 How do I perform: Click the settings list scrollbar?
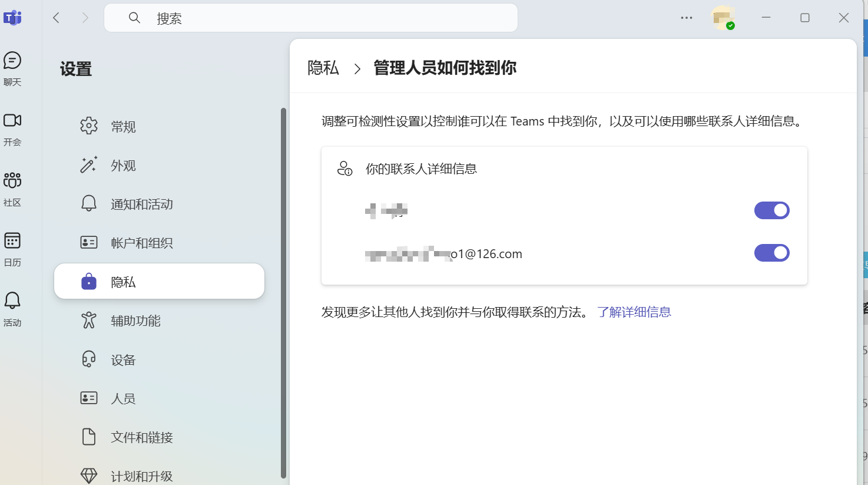(283, 293)
